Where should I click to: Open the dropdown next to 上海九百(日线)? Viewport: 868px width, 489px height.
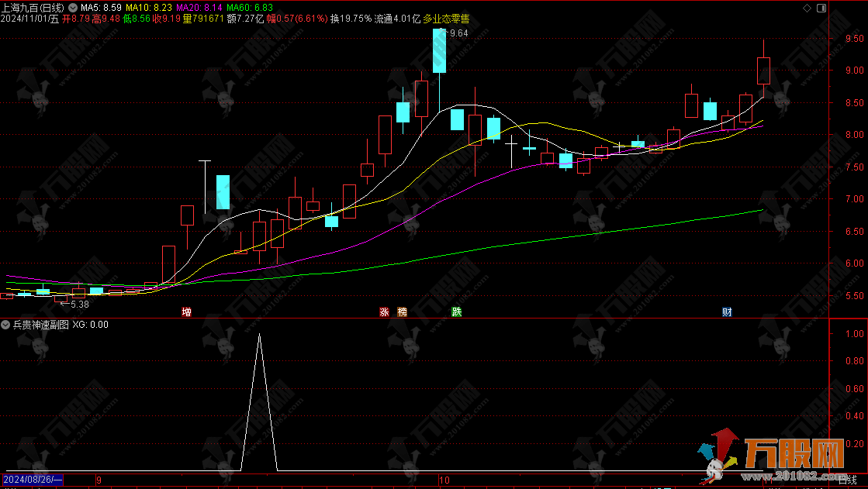point(72,8)
